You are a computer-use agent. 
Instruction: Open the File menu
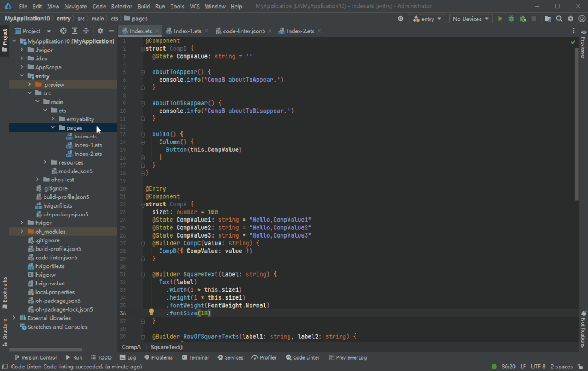23,7
